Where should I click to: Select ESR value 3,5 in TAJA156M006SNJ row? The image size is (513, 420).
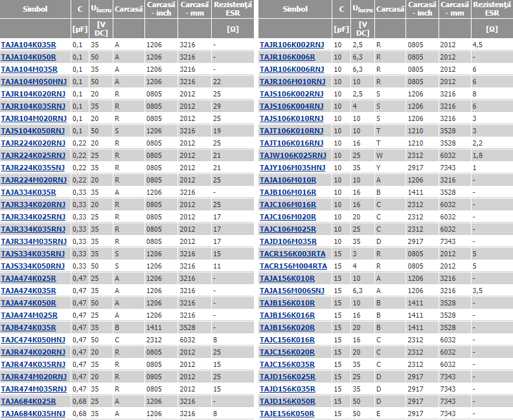[477, 291]
